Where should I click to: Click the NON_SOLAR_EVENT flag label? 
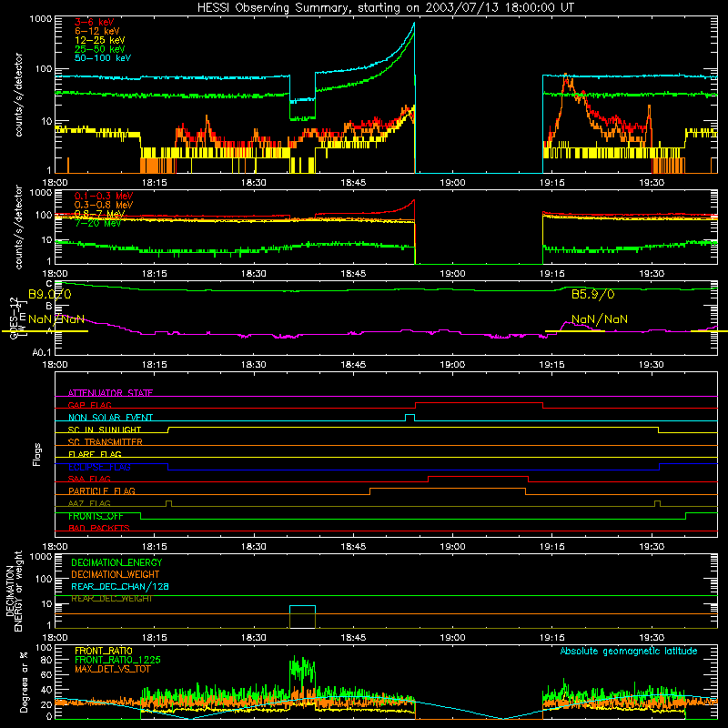(x=110, y=418)
